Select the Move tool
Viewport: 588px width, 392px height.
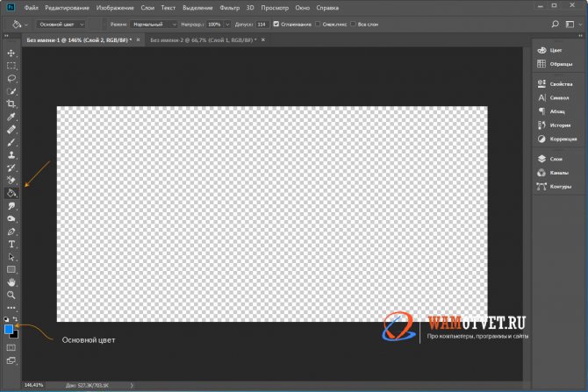[x=11, y=53]
